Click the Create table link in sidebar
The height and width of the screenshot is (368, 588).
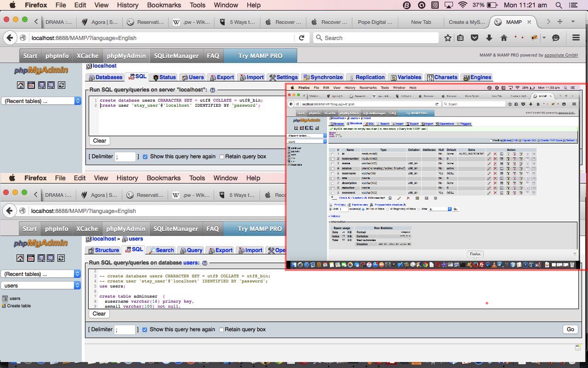click(19, 306)
